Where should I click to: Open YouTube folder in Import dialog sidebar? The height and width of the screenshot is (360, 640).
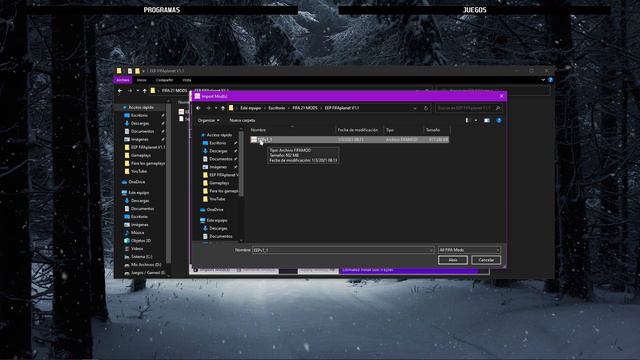217,199
